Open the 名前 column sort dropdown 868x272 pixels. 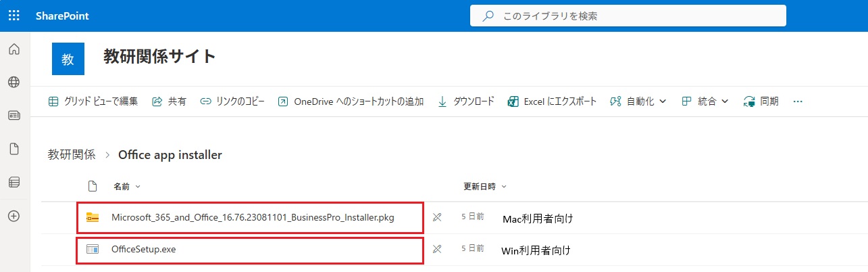pos(127,186)
